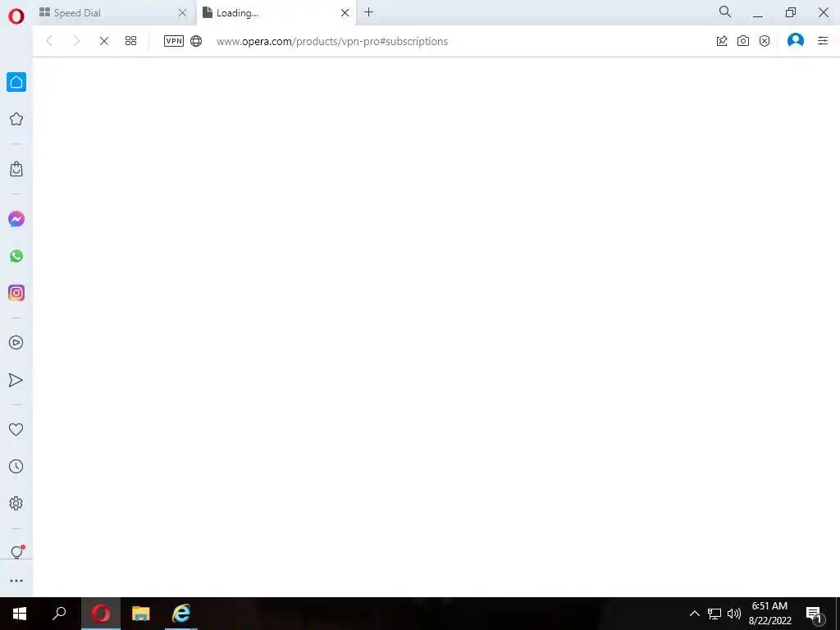The width and height of the screenshot is (840, 630).
Task: Stop loading the current page
Action: click(104, 41)
